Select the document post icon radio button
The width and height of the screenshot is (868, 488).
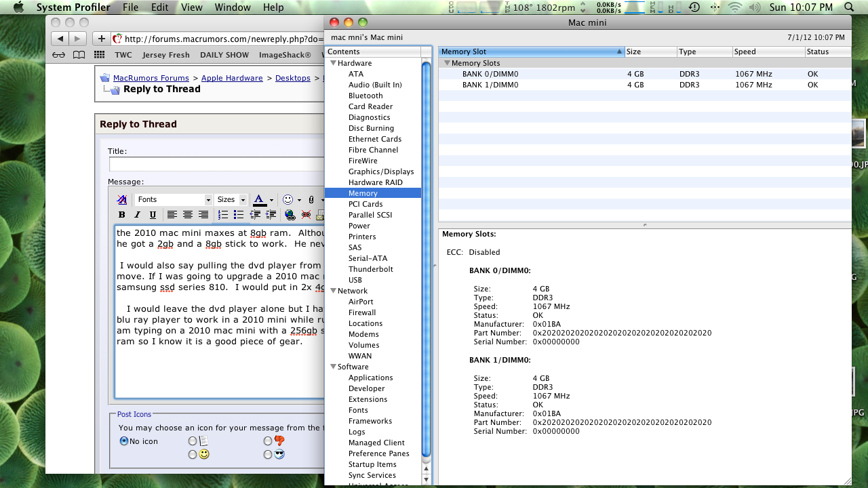click(193, 441)
